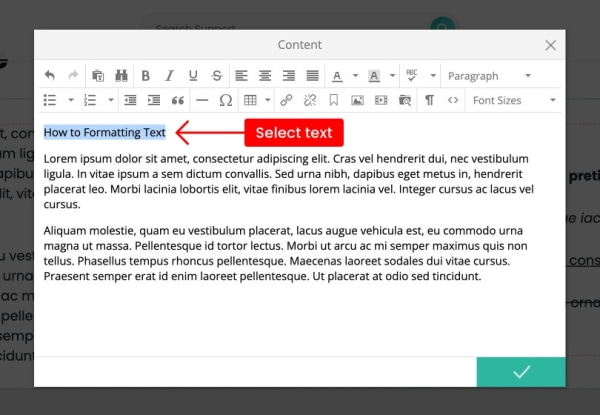Viewport: 600px width, 415px height.
Task: Toggle Underline formatting
Action: click(193, 76)
